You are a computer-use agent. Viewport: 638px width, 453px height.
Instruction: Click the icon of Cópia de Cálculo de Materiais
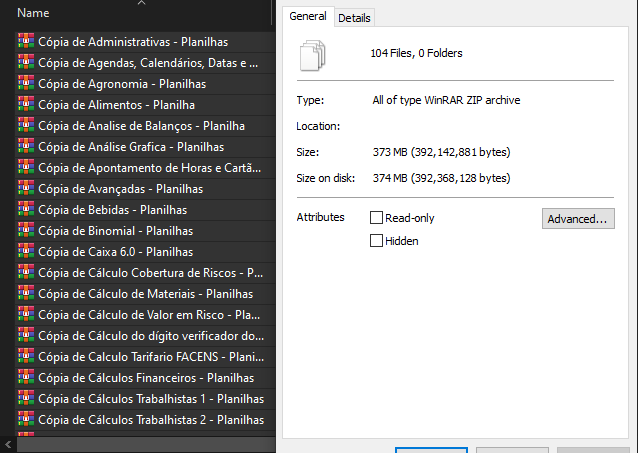click(x=26, y=293)
